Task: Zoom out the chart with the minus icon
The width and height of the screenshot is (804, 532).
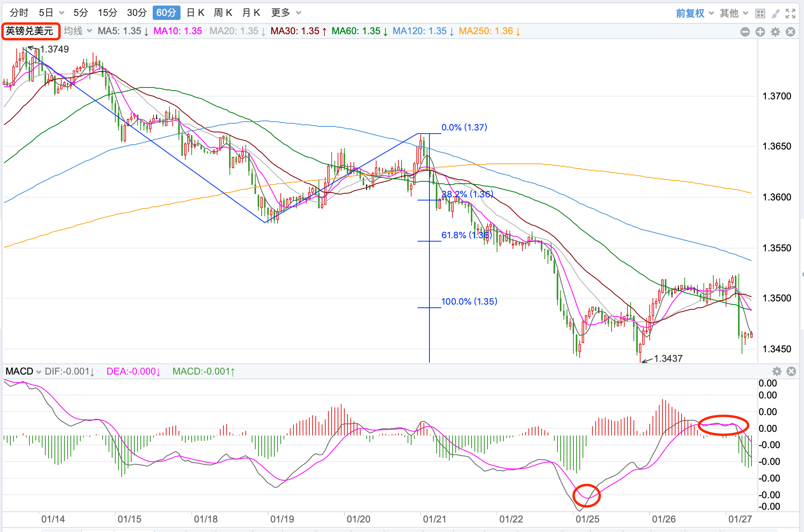Action: point(745,32)
